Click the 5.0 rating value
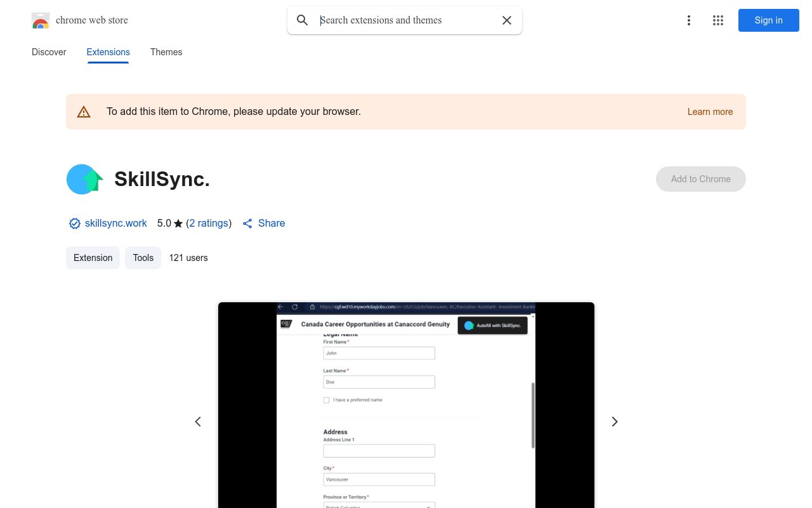Image resolution: width=812 pixels, height=508 pixels. (x=164, y=224)
